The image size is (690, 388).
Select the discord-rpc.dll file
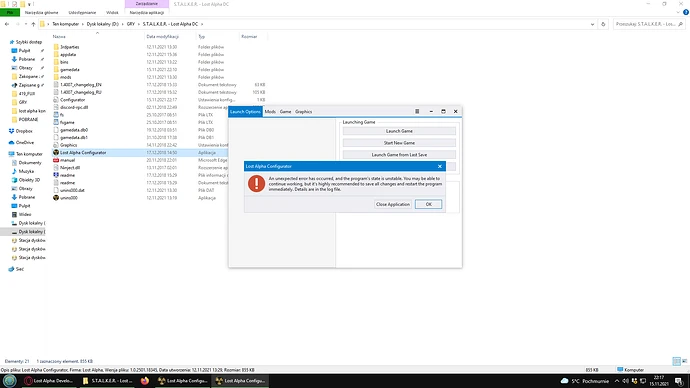point(74,107)
